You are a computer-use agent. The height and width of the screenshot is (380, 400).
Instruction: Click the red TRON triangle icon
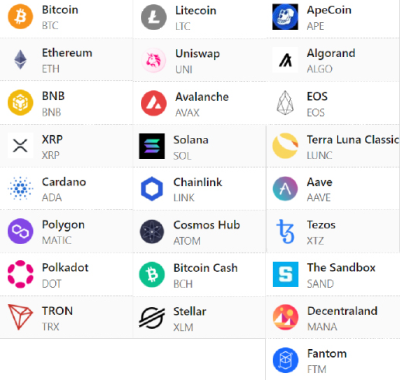[20, 317]
